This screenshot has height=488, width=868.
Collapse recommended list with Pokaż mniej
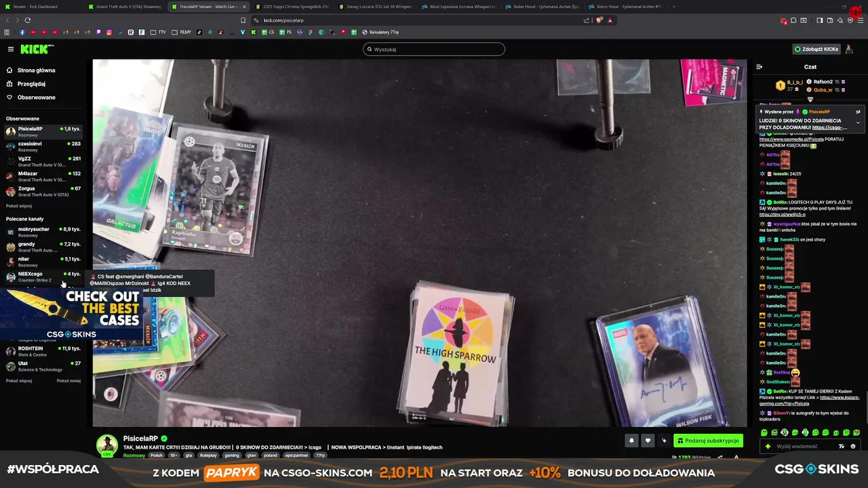tap(68, 381)
